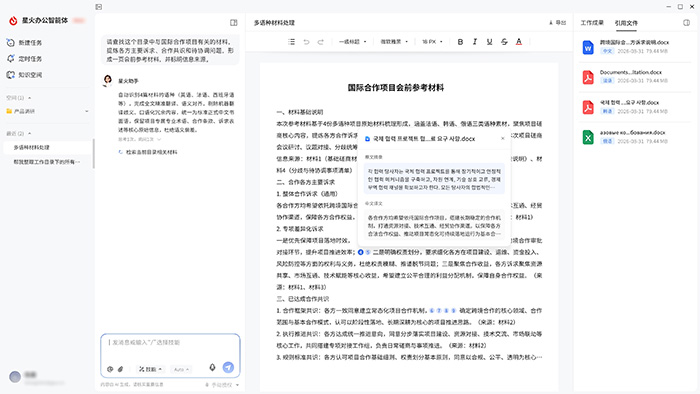Click the file icon in citation popup header

tap(367, 139)
